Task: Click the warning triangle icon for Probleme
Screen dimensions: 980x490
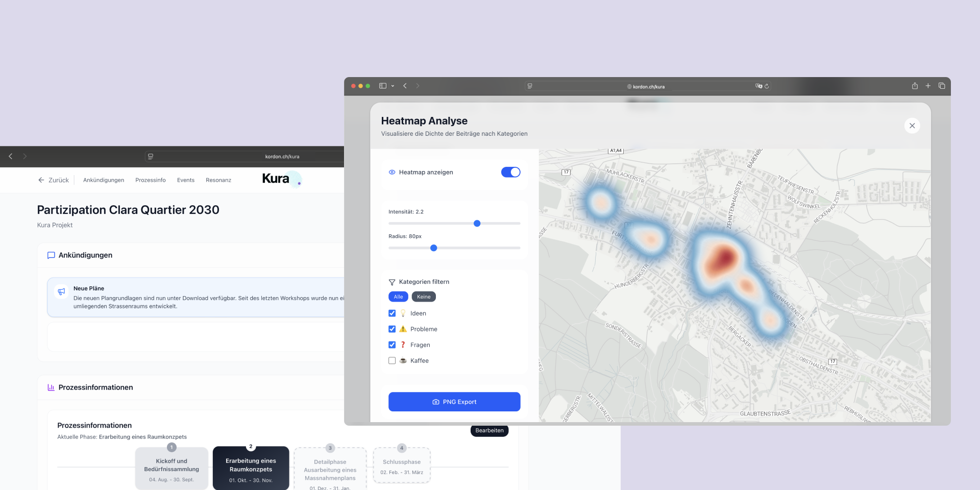Action: (x=403, y=329)
